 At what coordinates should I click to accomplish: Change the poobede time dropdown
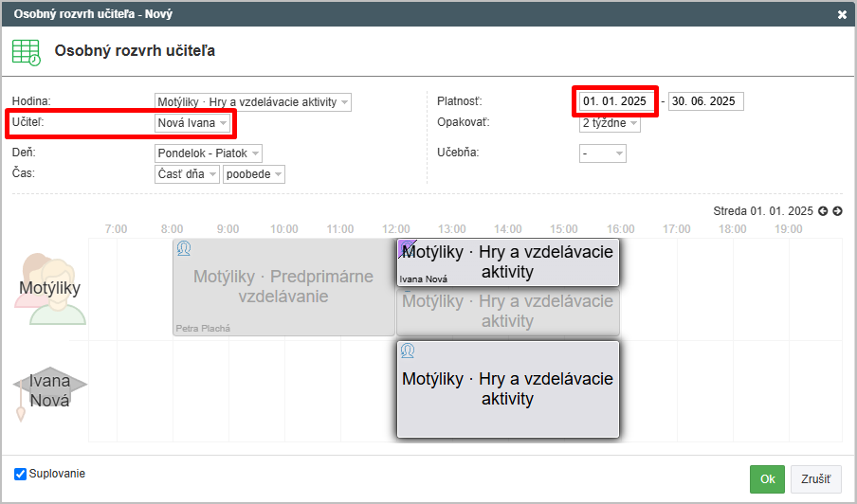254,174
